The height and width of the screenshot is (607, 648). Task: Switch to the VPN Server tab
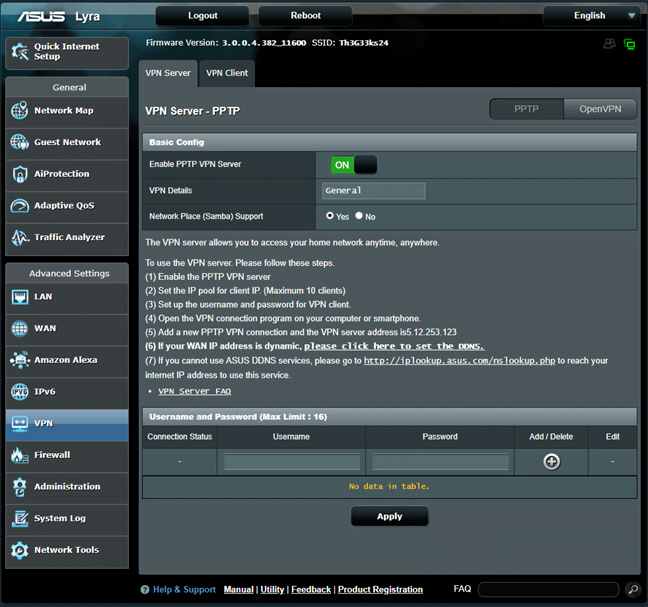168,73
